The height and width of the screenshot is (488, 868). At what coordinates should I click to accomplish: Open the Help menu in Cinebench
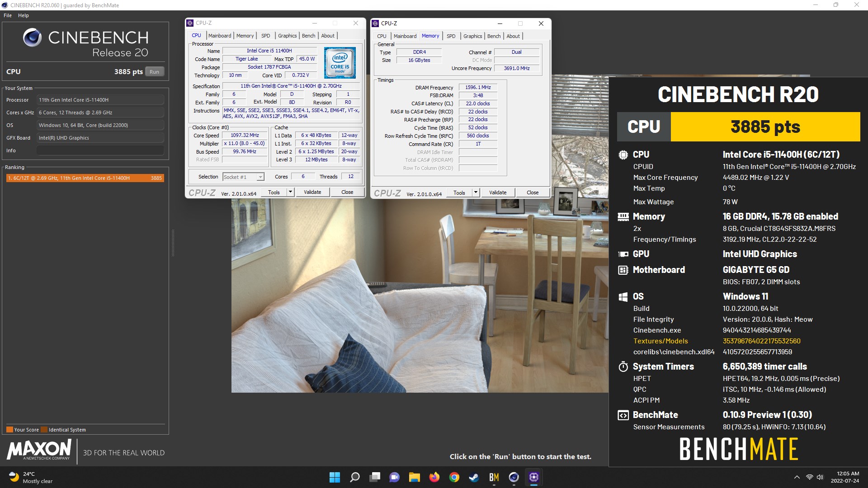tap(24, 15)
